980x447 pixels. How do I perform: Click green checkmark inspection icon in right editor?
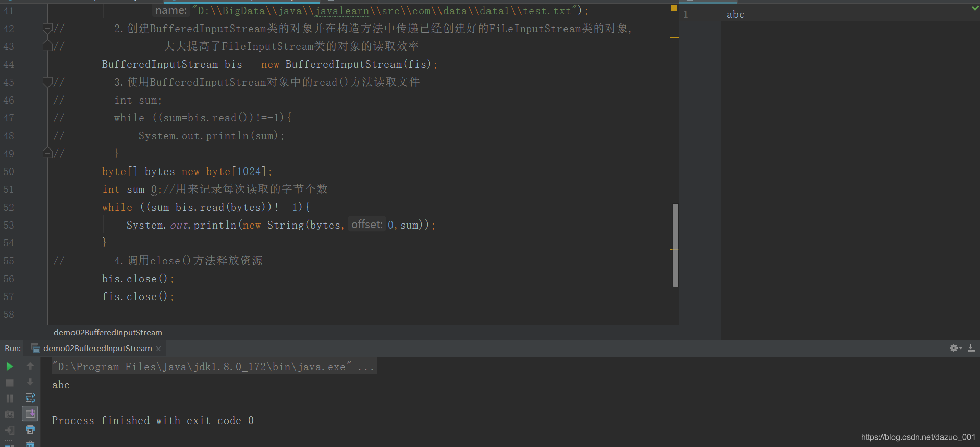(x=975, y=8)
